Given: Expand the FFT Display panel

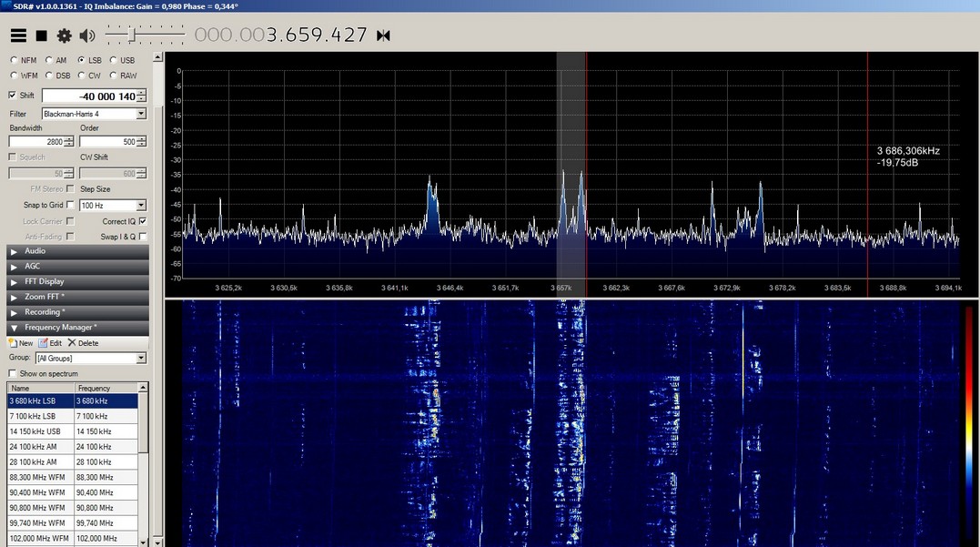Looking at the screenshot, I should click(77, 281).
